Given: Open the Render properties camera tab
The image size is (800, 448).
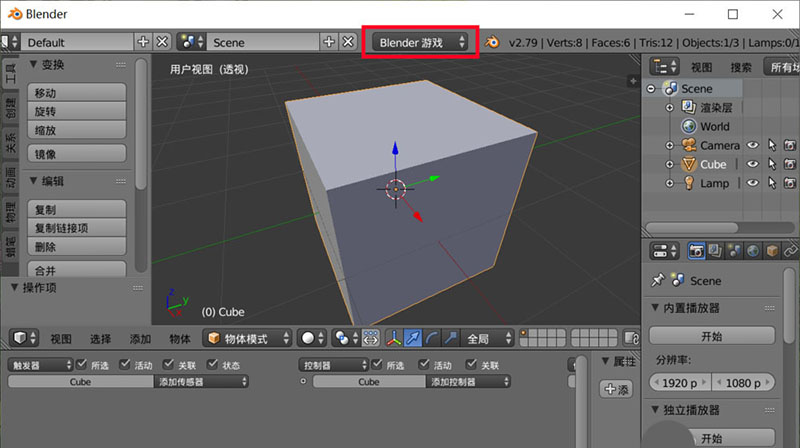Looking at the screenshot, I should click(696, 251).
